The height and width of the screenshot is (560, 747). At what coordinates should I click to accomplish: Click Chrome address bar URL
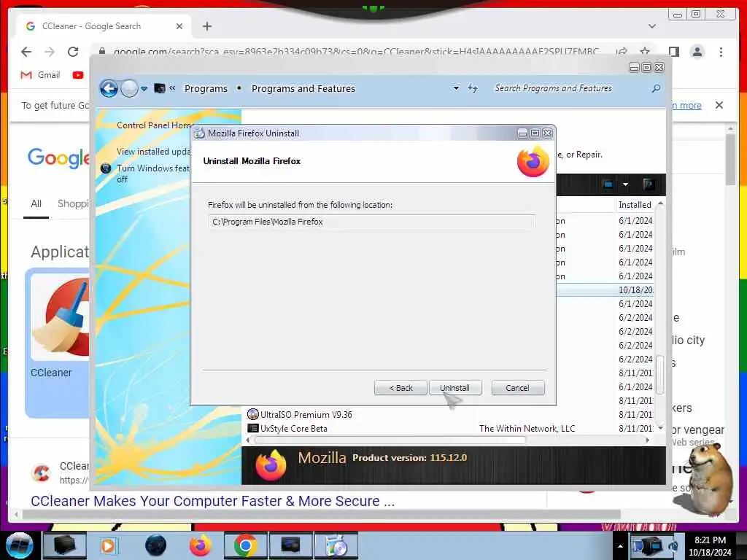click(x=356, y=52)
